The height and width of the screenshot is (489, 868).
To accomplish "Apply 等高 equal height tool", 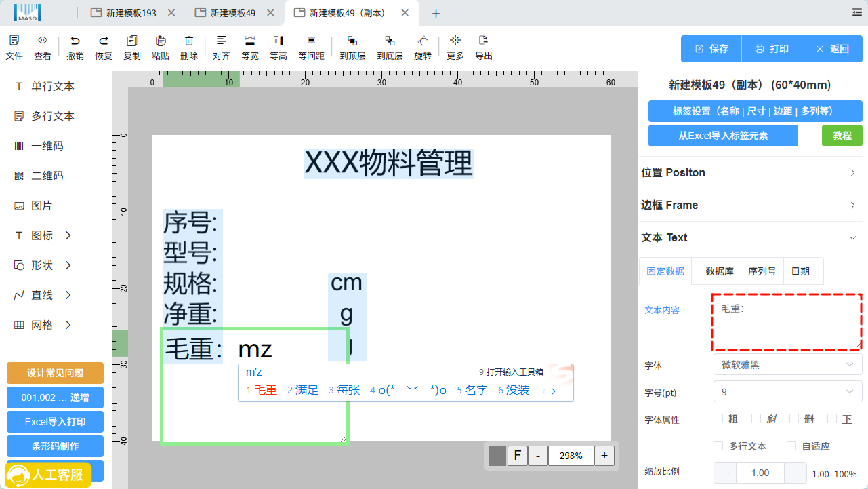I will pos(278,41).
